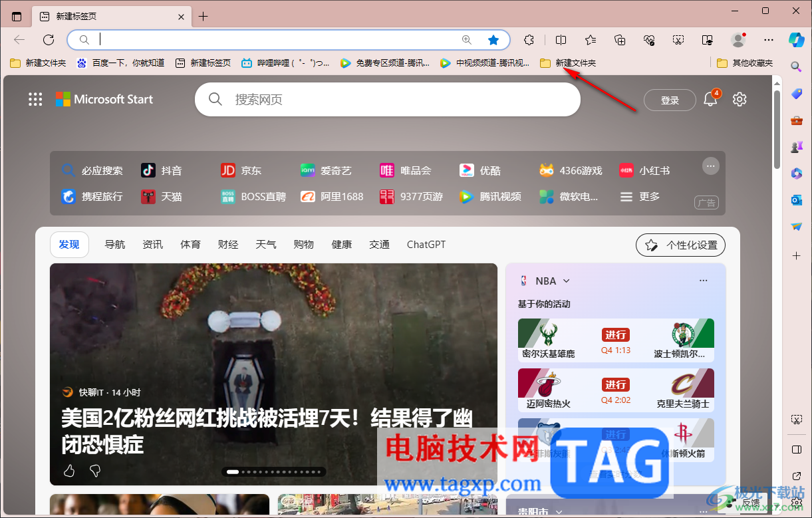Open the Collections icon
The image size is (812, 518).
(x=620, y=40)
